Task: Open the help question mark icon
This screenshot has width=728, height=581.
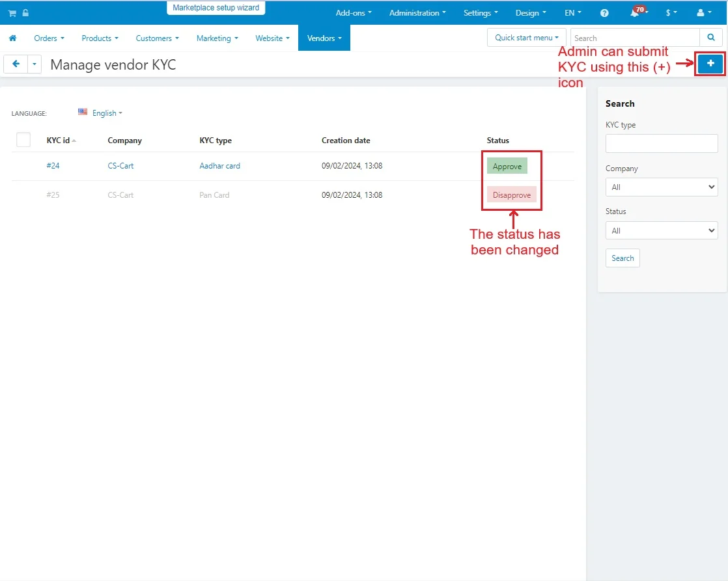Action: point(604,13)
